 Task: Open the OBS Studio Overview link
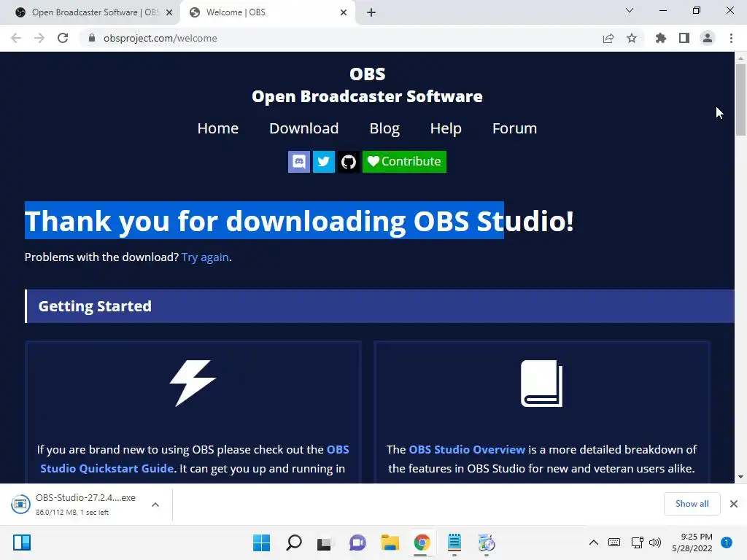[x=467, y=449]
